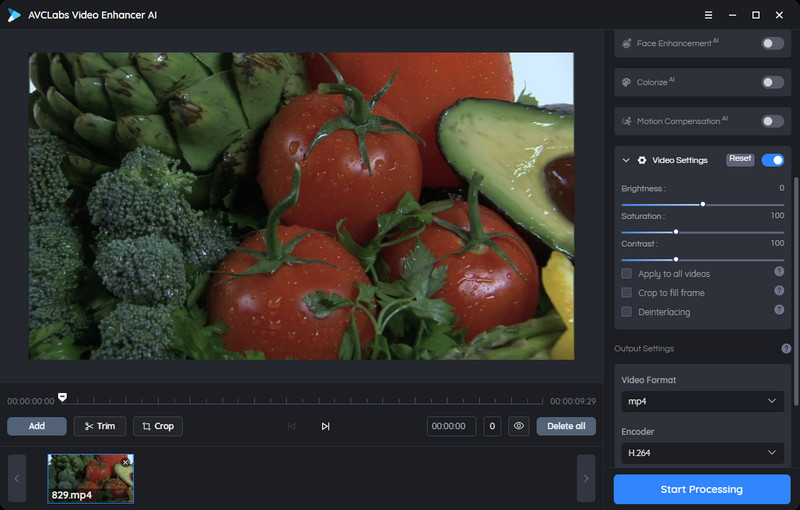Click the AVCLabs logo icon
The image size is (800, 510).
pyautogui.click(x=14, y=15)
